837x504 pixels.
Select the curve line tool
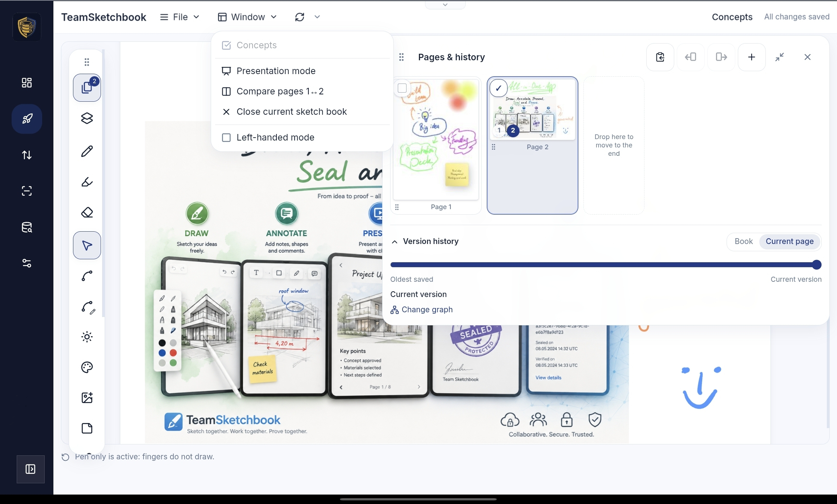tap(87, 276)
